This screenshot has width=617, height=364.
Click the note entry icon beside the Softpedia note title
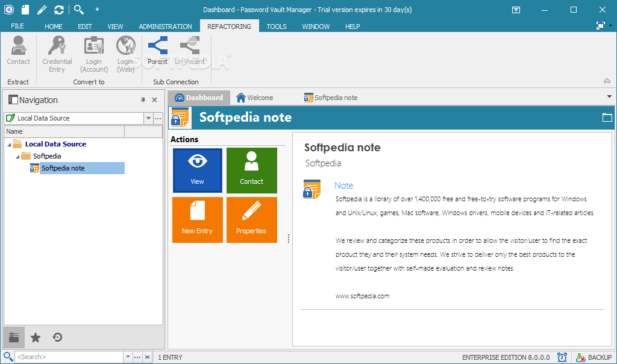(x=180, y=118)
